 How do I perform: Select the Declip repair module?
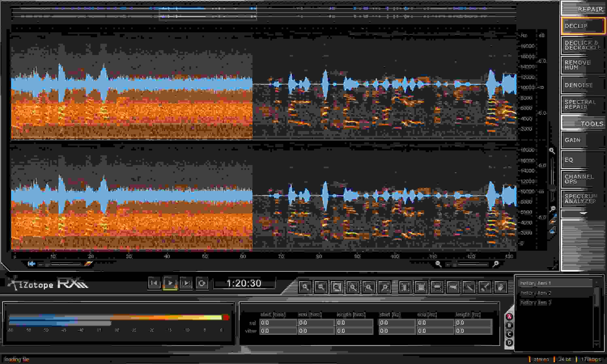coord(582,26)
